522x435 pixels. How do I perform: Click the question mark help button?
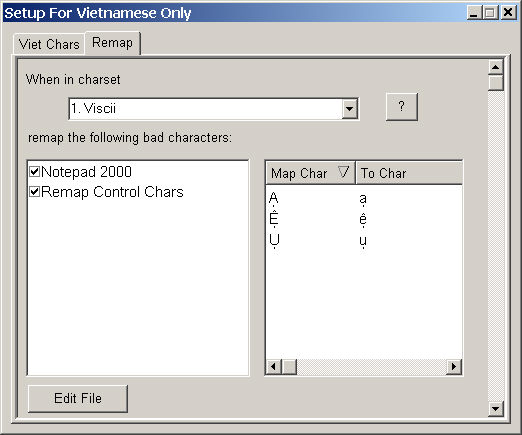tap(401, 107)
